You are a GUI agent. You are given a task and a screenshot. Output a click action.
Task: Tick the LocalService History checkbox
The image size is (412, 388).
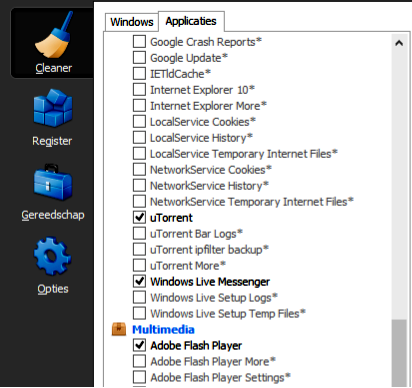pyautogui.click(x=139, y=137)
